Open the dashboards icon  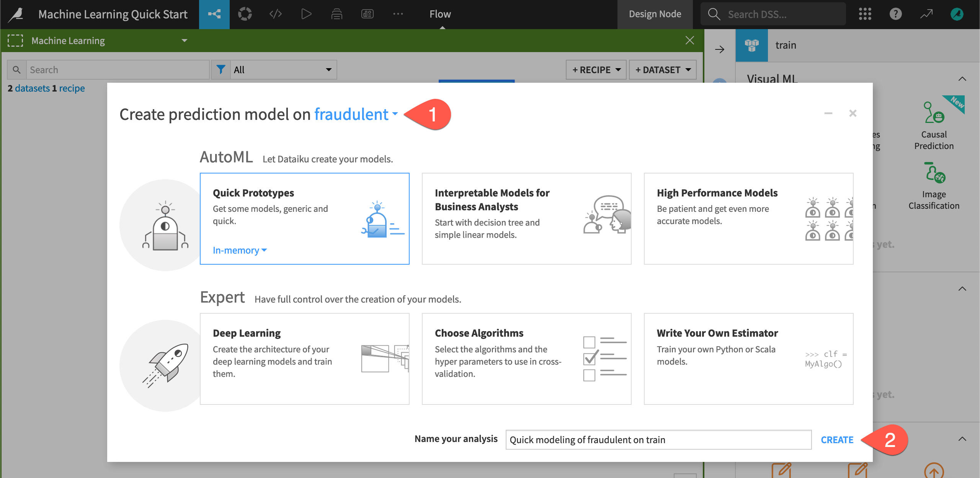pyautogui.click(x=367, y=15)
